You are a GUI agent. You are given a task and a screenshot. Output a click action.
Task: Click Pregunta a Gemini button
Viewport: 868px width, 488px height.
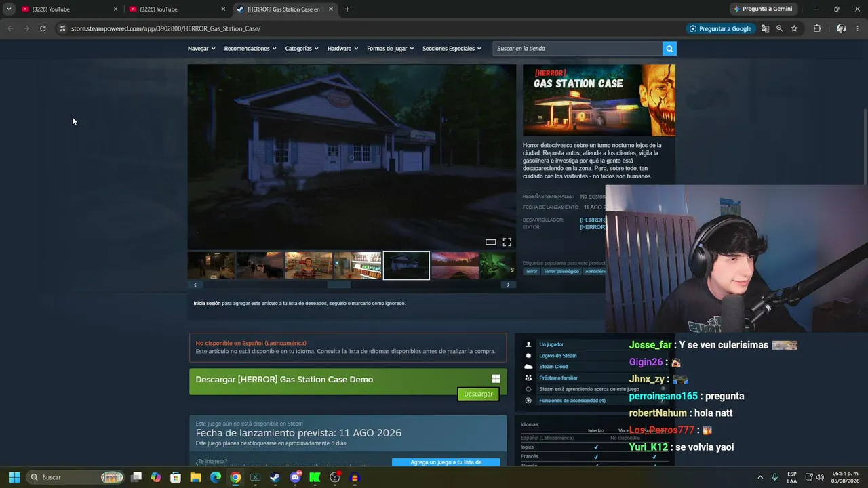(763, 9)
